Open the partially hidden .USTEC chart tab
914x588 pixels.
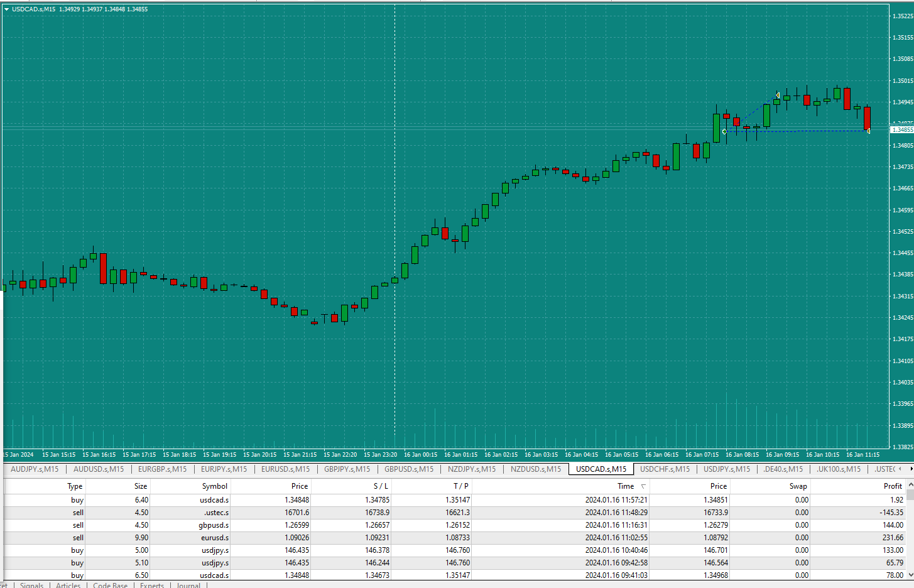pyautogui.click(x=884, y=469)
